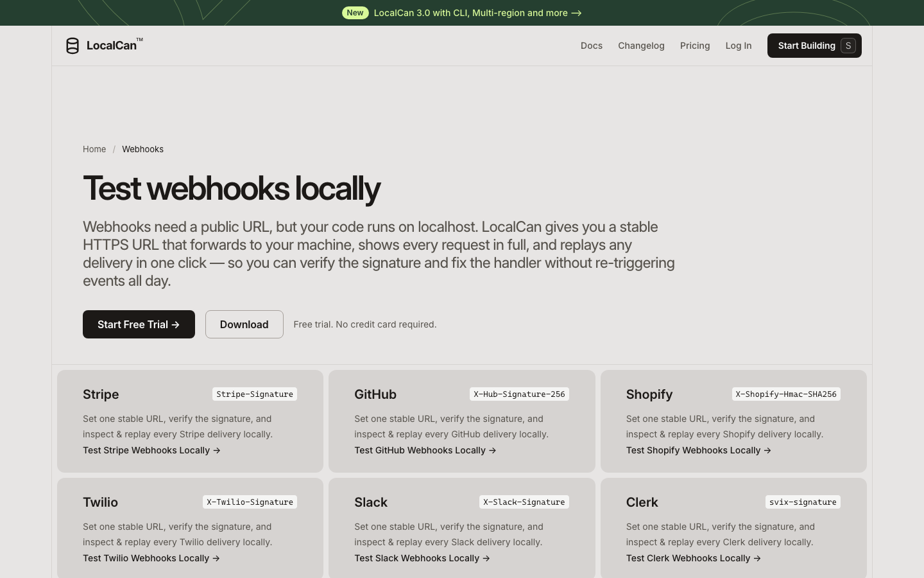Open Test Stripe Webhooks Locally link
The width and height of the screenshot is (924, 578).
tap(151, 450)
